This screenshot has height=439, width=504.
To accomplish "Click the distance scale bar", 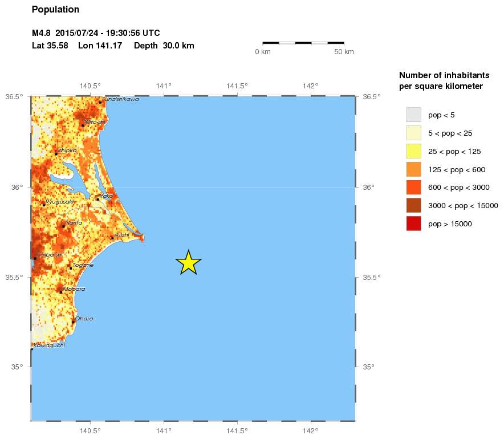I will 303,43.
